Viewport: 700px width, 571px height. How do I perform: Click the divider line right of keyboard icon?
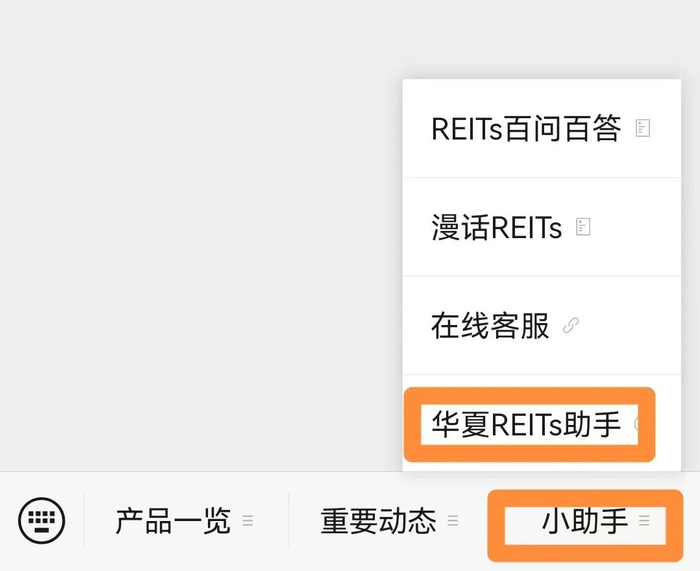[x=84, y=520]
